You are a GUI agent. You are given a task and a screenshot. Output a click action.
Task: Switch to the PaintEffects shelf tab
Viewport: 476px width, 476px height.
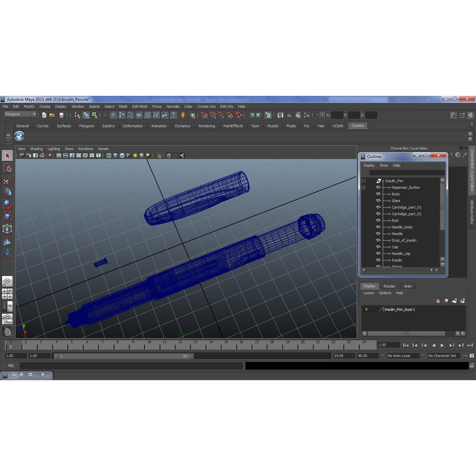click(233, 126)
